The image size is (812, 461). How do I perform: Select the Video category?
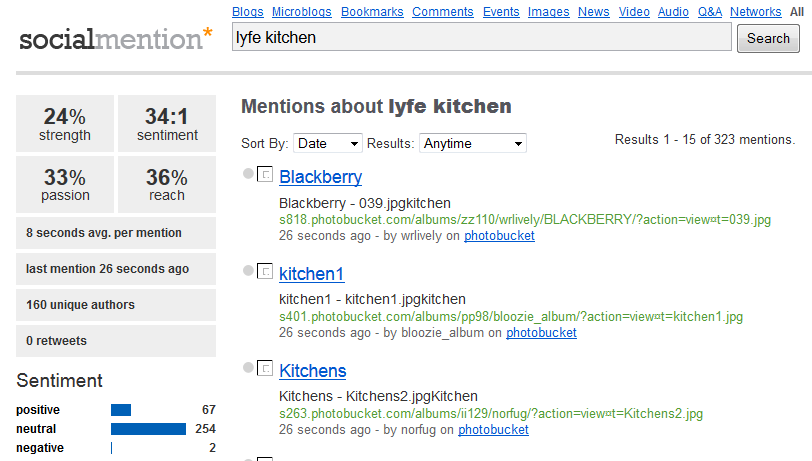[634, 12]
